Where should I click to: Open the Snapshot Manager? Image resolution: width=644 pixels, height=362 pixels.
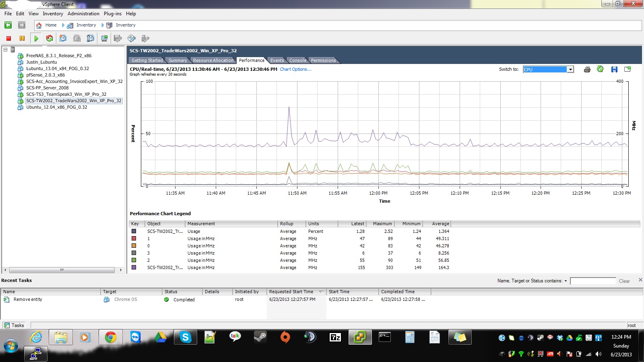point(90,38)
